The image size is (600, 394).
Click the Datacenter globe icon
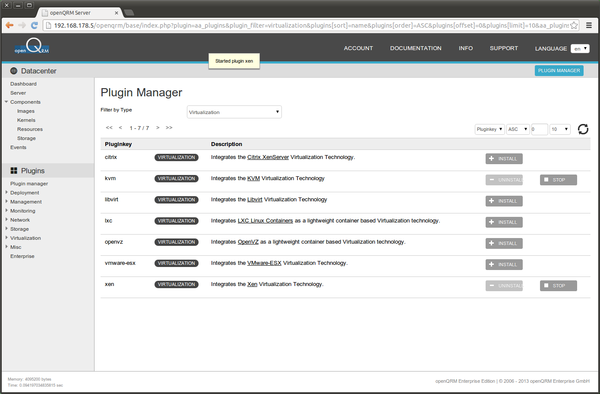click(x=14, y=71)
